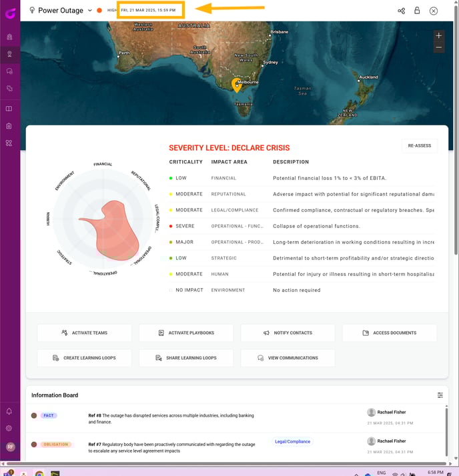The image size is (459, 476).
Task: Click NOTIFY CONTACTS button
Action: (288, 333)
